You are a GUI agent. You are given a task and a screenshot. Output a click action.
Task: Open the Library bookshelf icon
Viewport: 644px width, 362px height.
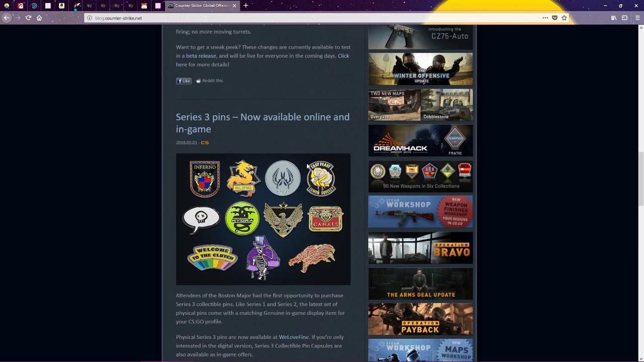pyautogui.click(x=614, y=18)
